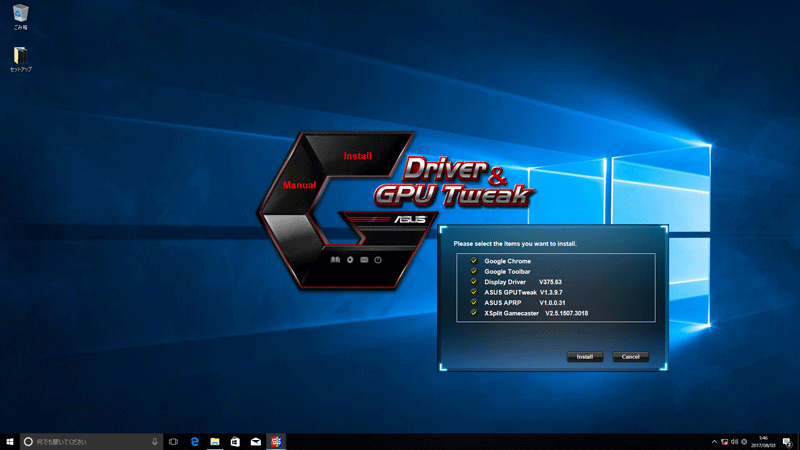Click the Cancel button in the dialog
The image size is (800, 450).
click(631, 357)
